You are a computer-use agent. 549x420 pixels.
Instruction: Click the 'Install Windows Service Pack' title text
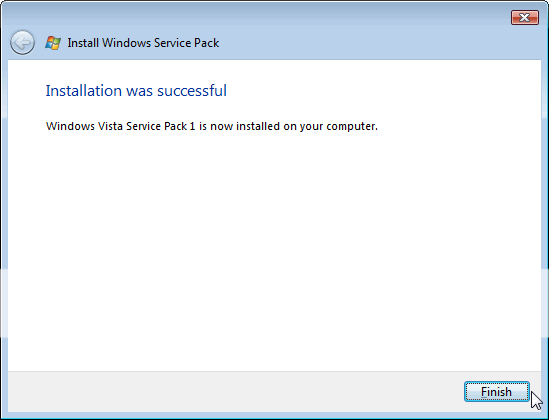pos(143,43)
